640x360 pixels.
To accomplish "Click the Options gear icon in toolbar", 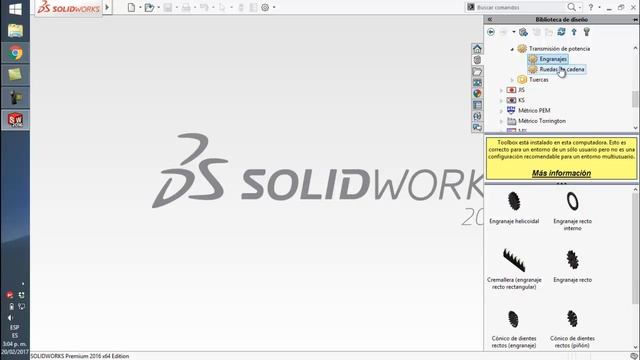I will point(265,7).
